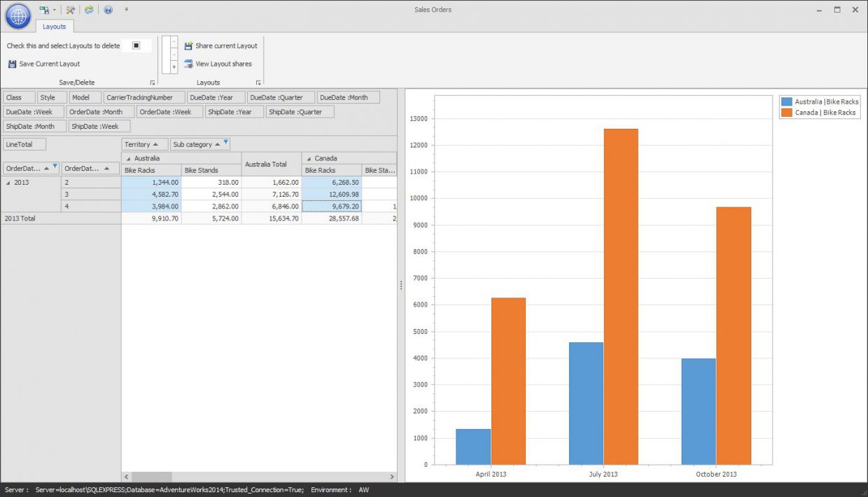Click the LineTotal data field
The height and width of the screenshot is (497, 868).
(24, 144)
